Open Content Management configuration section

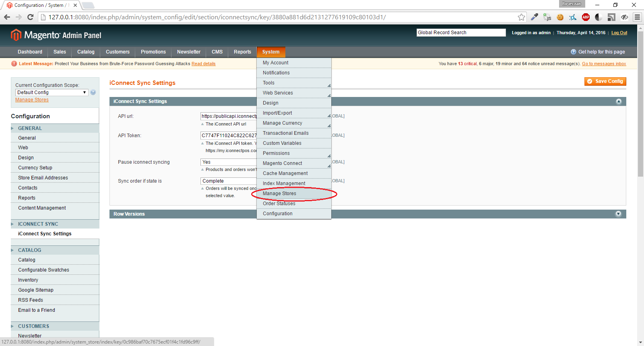(55, 208)
